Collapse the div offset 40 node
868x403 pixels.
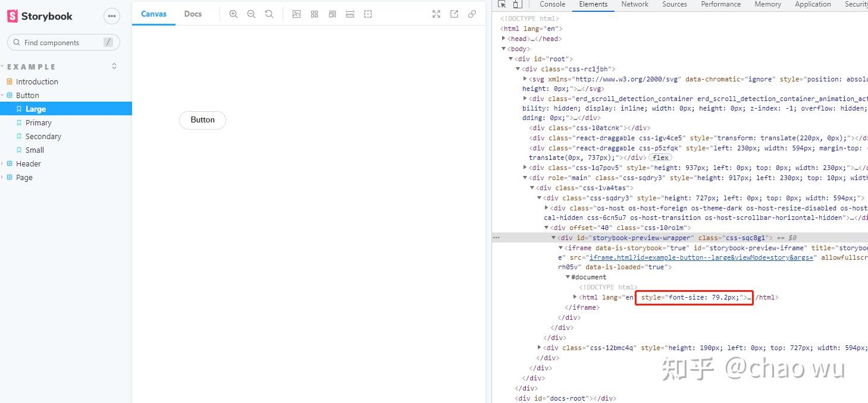point(546,228)
